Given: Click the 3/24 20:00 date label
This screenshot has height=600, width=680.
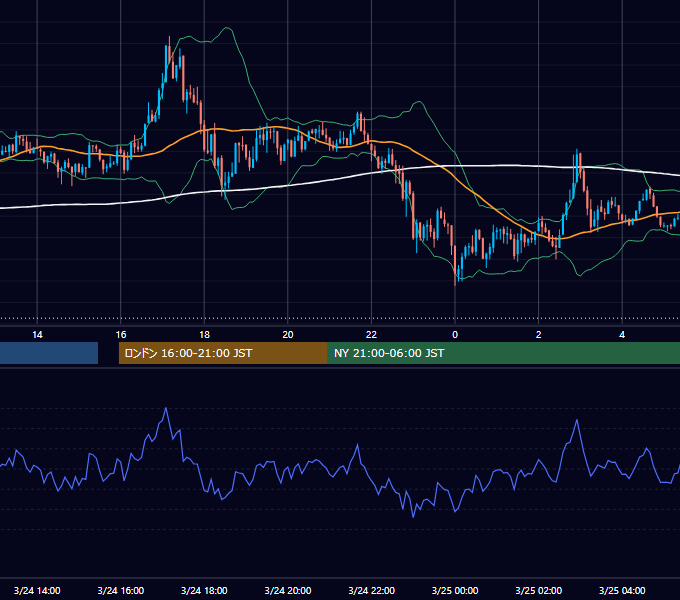Looking at the screenshot, I should click(x=288, y=590).
